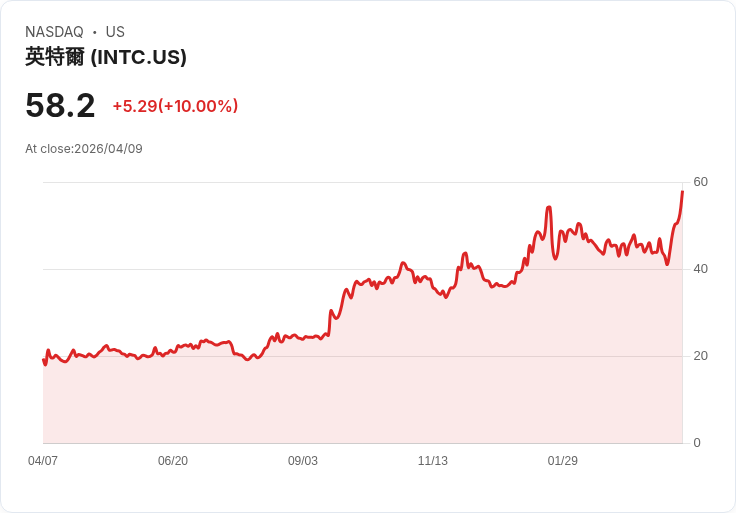Select the 11/13 date on the x-axis

click(x=433, y=461)
